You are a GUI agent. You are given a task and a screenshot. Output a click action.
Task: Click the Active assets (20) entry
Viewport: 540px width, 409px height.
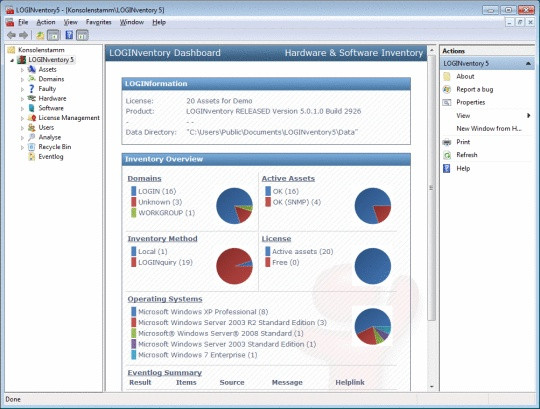click(303, 252)
